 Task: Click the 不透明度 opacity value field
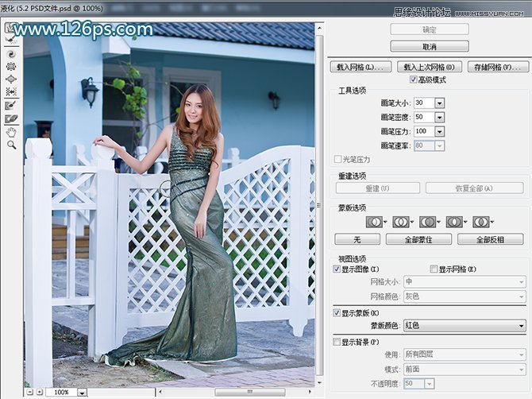pos(414,384)
